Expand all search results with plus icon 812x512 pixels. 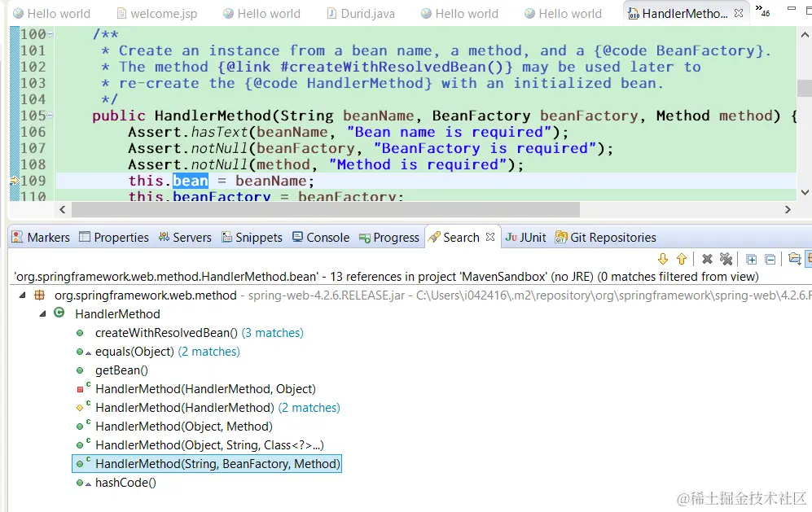(752, 260)
